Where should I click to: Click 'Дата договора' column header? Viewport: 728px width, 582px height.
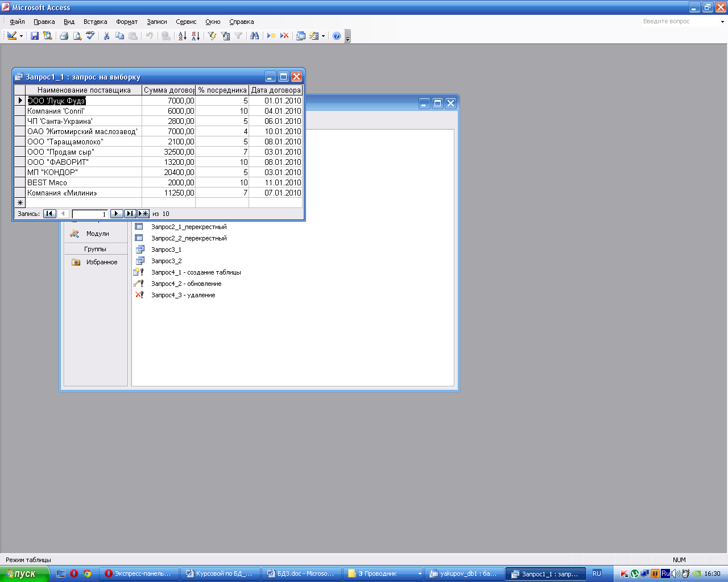pos(276,90)
